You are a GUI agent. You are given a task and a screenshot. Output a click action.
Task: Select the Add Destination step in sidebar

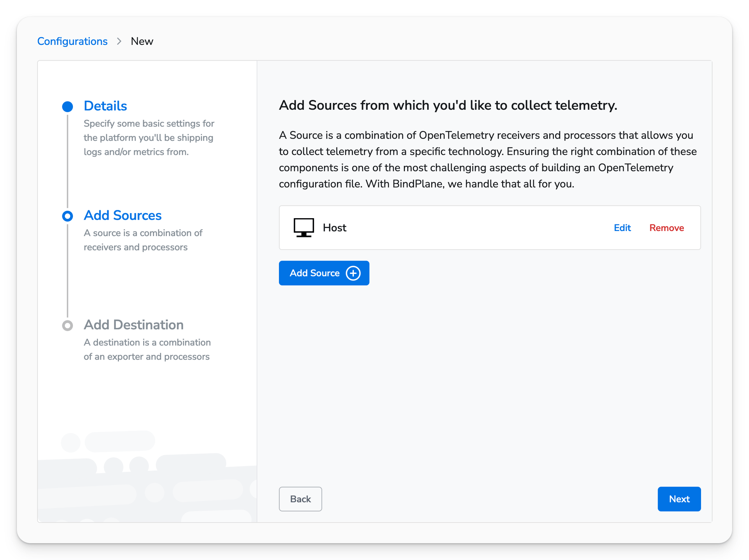click(x=133, y=325)
